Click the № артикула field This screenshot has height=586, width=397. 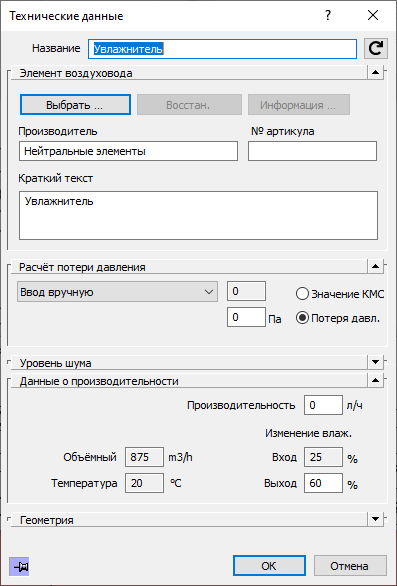tap(313, 151)
